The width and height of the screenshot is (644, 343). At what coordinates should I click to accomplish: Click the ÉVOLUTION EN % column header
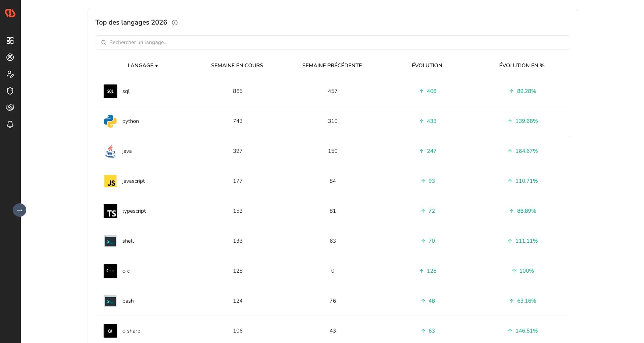click(521, 66)
